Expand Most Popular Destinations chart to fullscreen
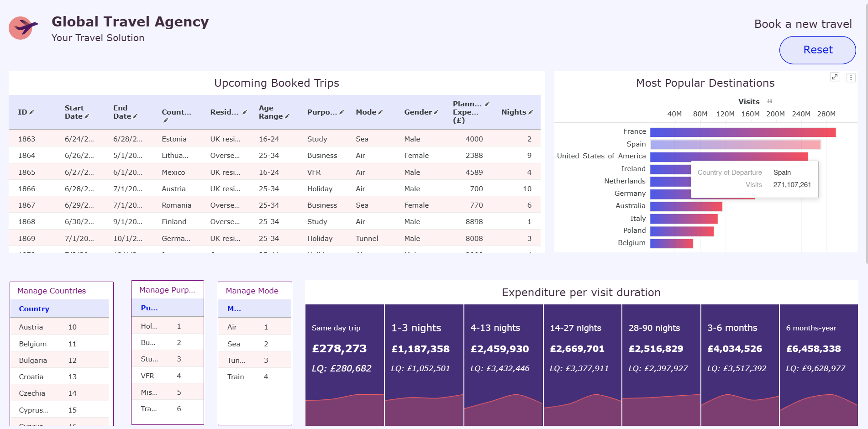Image resolution: width=868 pixels, height=429 pixels. pyautogui.click(x=834, y=77)
